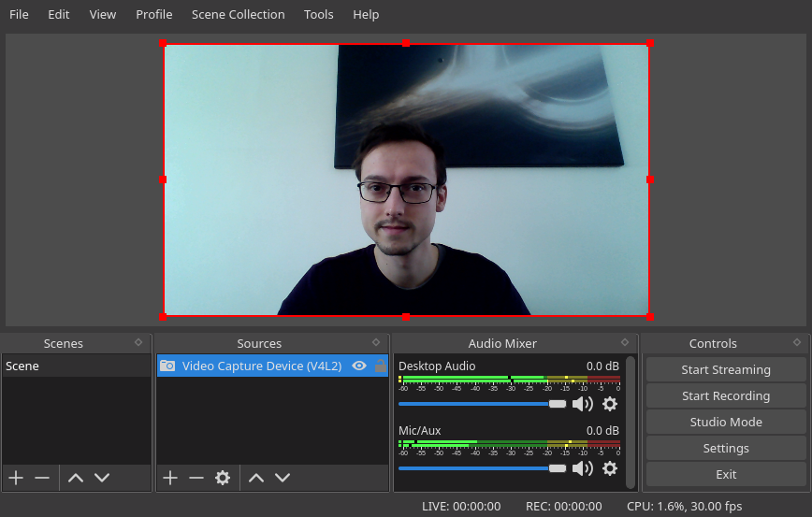812x517 pixels.
Task: Click Mic/Aux volume slider handle
Action: pos(558,468)
